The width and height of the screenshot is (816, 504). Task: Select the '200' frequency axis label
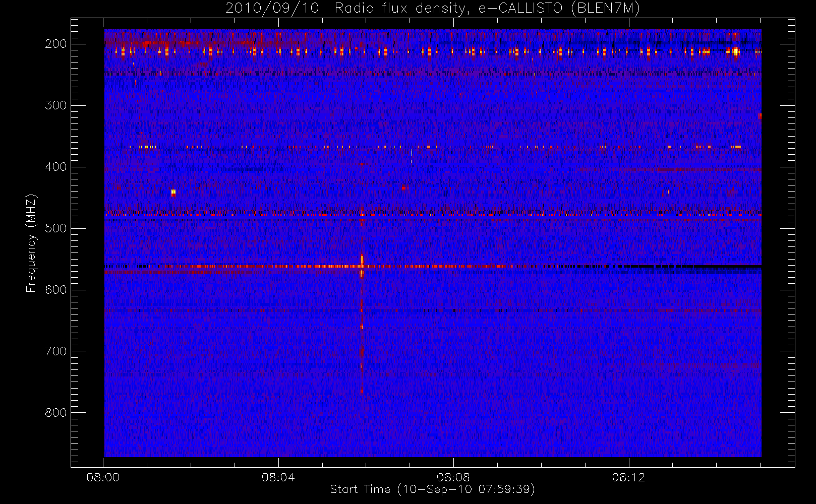pyautogui.click(x=55, y=44)
